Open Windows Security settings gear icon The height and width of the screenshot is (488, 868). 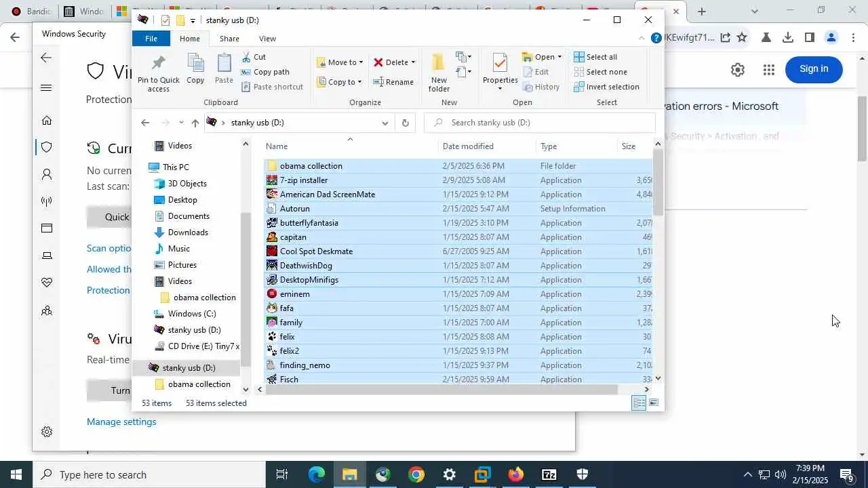point(47,432)
